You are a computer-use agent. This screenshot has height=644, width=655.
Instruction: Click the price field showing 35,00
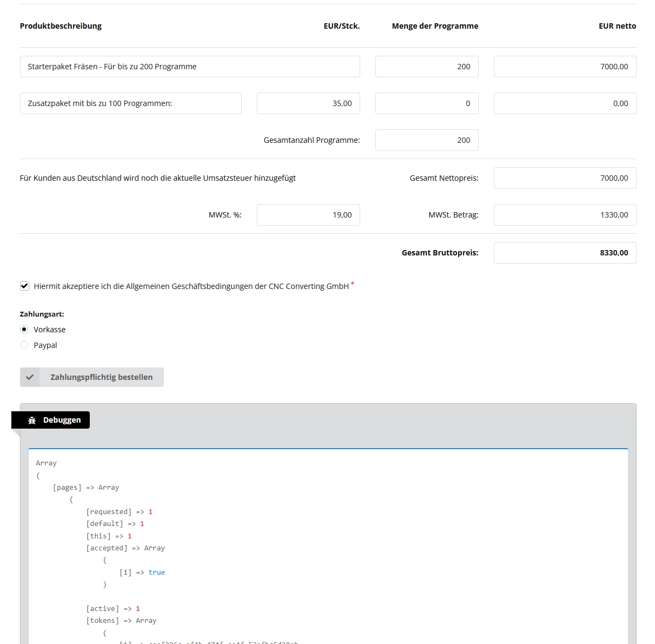pos(308,103)
